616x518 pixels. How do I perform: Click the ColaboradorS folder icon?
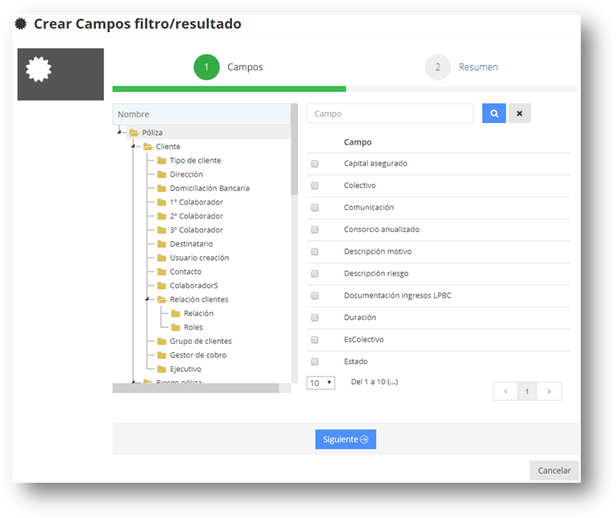coord(161,286)
